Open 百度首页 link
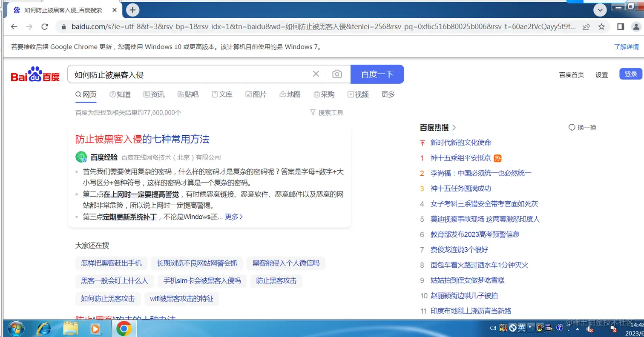644x337 pixels. [572, 75]
